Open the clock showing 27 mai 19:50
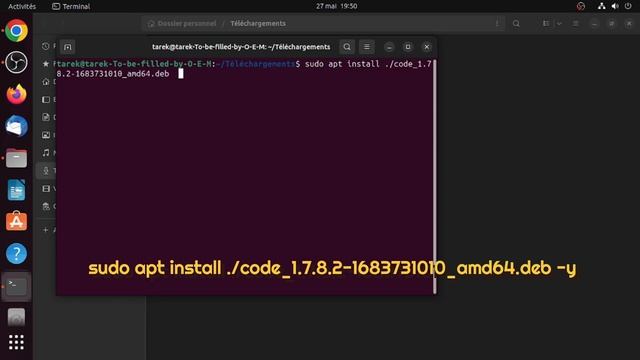The image size is (640, 360). (x=336, y=6)
